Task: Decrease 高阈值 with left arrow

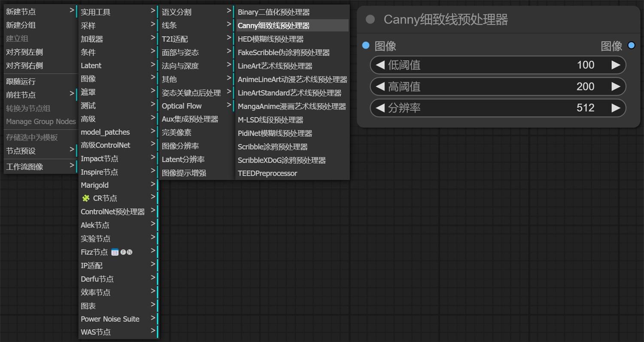Action: point(380,87)
